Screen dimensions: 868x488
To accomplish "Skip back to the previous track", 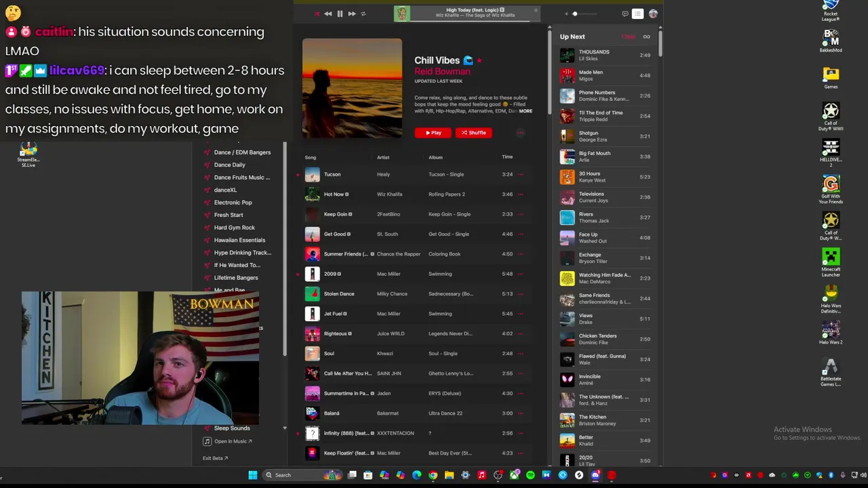I will point(328,14).
